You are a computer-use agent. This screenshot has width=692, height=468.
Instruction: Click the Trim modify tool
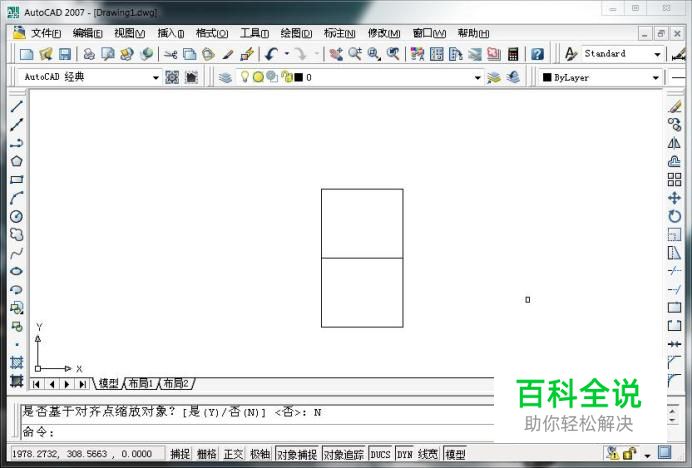pos(674,271)
